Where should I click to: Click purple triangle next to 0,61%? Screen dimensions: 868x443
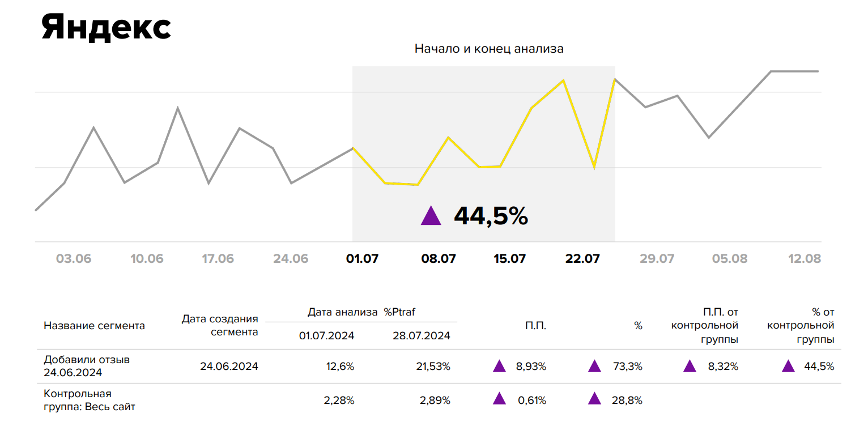pyautogui.click(x=499, y=399)
